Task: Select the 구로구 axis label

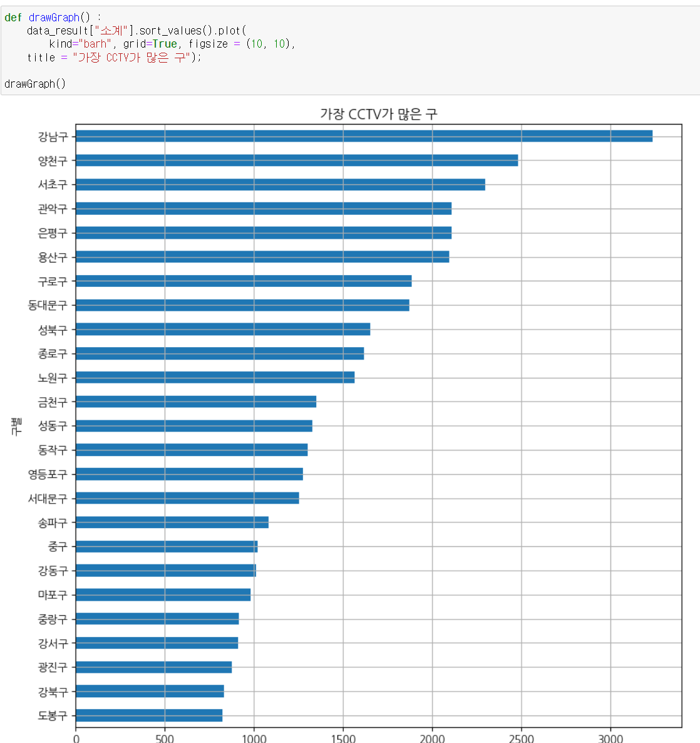Action: (x=53, y=281)
